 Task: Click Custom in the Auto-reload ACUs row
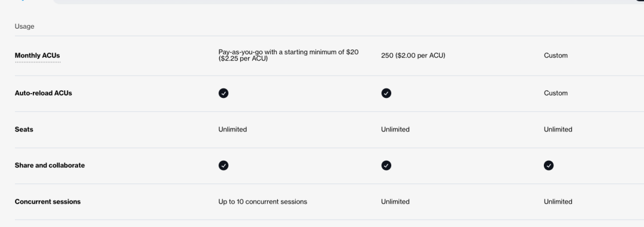(556, 93)
